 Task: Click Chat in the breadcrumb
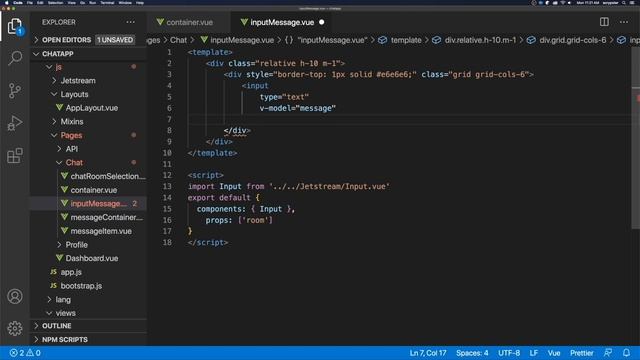click(x=178, y=40)
